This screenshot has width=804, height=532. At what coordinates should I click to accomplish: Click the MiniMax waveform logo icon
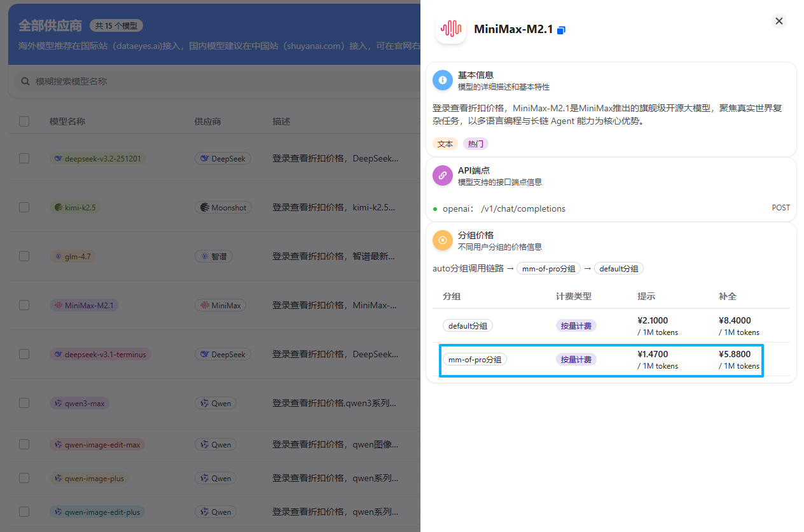coord(451,29)
